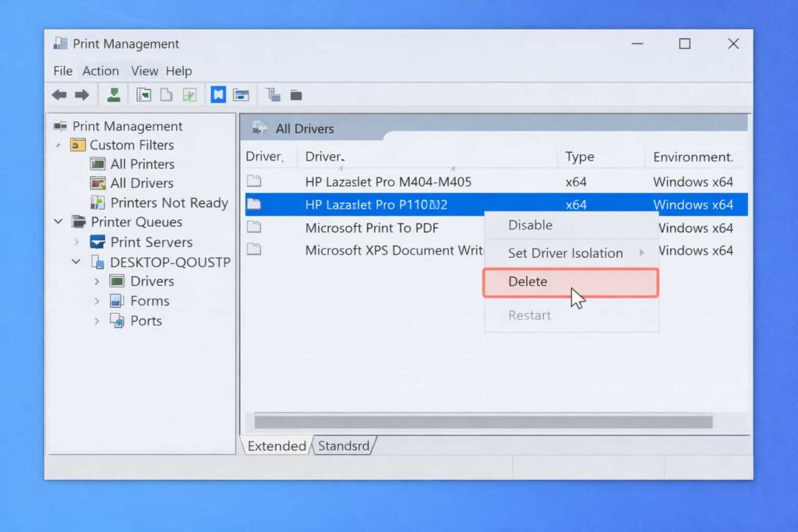798x532 pixels.
Task: Click the green person toolbar icon
Action: pyautogui.click(x=114, y=95)
